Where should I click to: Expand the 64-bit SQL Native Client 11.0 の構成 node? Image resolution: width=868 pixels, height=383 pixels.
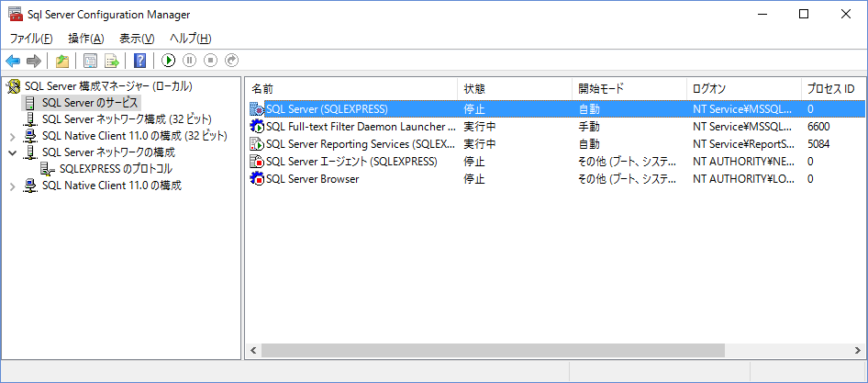[13, 186]
